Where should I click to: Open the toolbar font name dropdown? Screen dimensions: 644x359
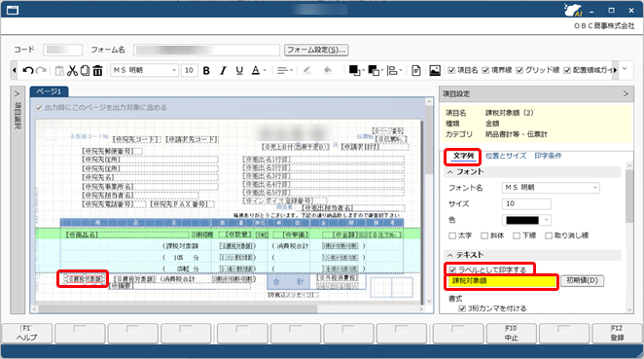[174, 71]
